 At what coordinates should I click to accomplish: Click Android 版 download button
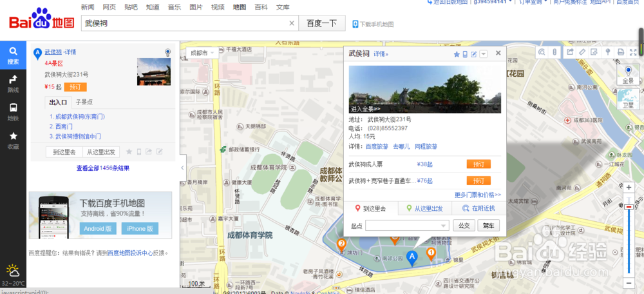pyautogui.click(x=98, y=229)
